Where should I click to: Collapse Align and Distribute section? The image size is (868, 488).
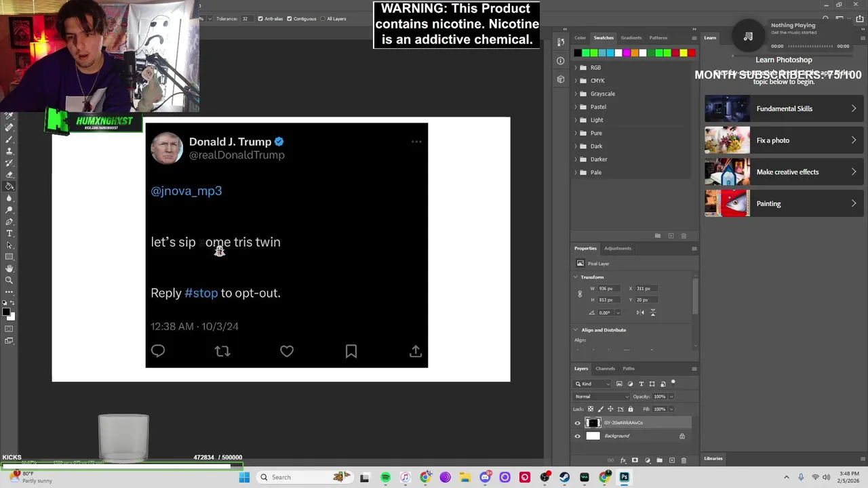576,330
